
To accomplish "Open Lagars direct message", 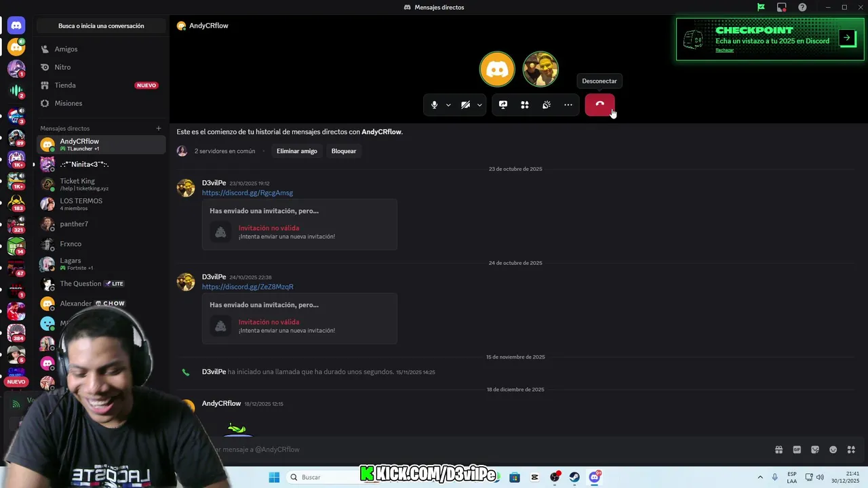I will (101, 264).
